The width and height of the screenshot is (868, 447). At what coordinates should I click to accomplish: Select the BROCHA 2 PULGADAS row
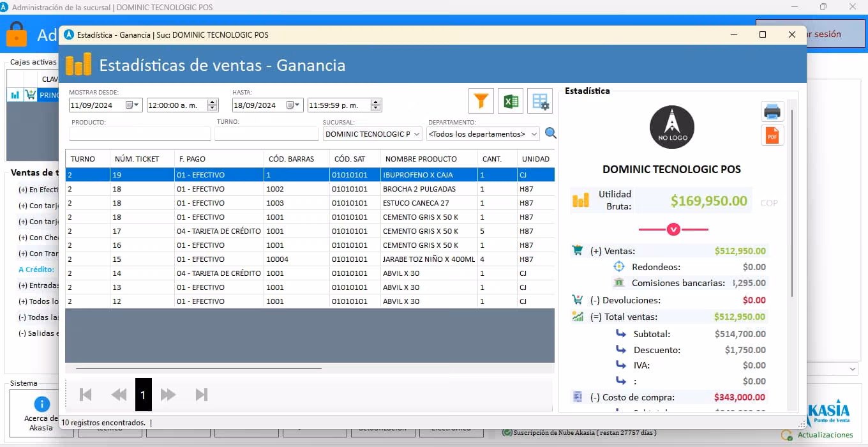click(310, 189)
